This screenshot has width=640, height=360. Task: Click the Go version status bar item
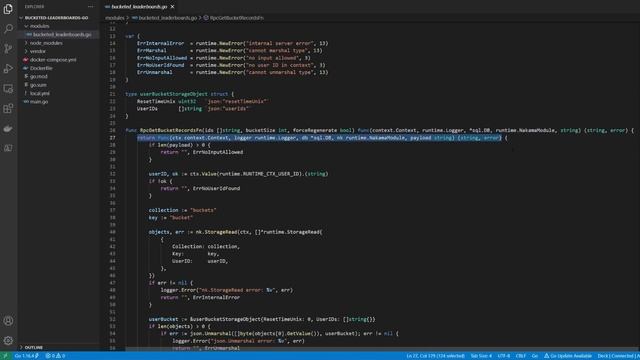(27, 356)
